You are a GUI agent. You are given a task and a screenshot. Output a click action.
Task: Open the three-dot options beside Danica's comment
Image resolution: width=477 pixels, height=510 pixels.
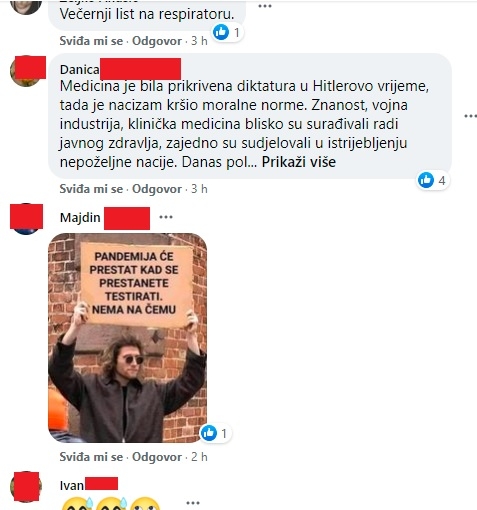coord(471,116)
